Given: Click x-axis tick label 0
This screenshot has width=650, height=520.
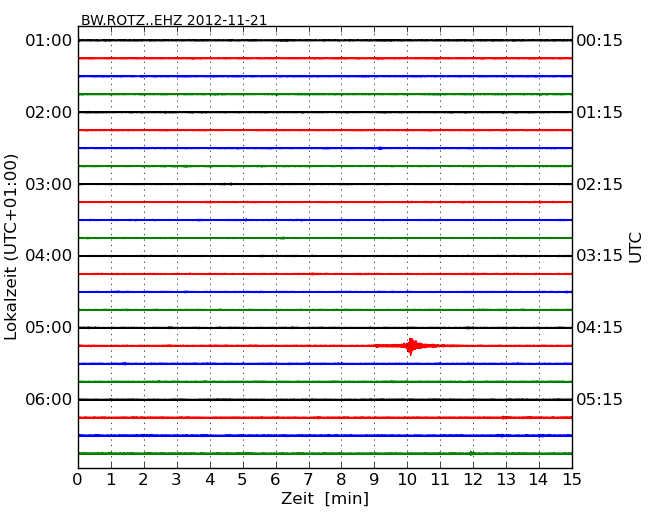Looking at the screenshot, I should click(x=78, y=480).
